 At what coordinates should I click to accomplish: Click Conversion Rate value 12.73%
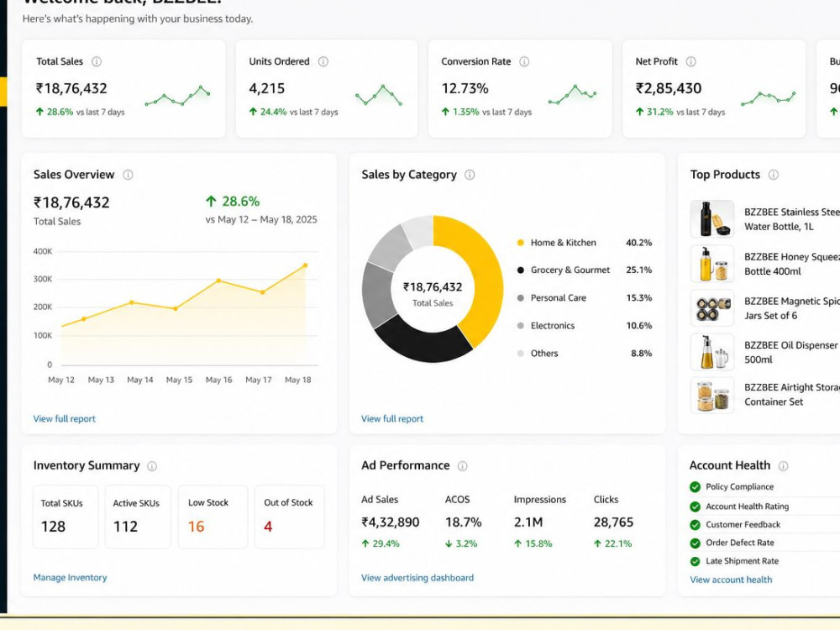[x=465, y=88]
